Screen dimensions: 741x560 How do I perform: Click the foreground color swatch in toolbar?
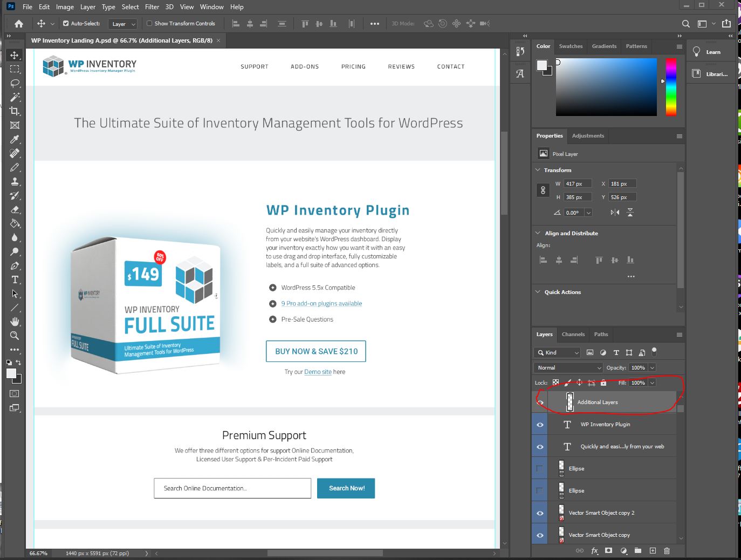pyautogui.click(x=11, y=373)
